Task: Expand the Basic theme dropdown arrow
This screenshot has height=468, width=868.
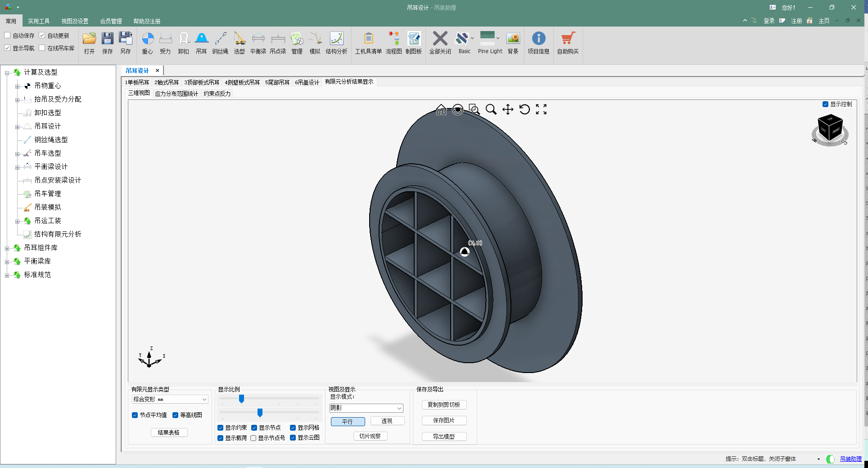Action: (472, 38)
